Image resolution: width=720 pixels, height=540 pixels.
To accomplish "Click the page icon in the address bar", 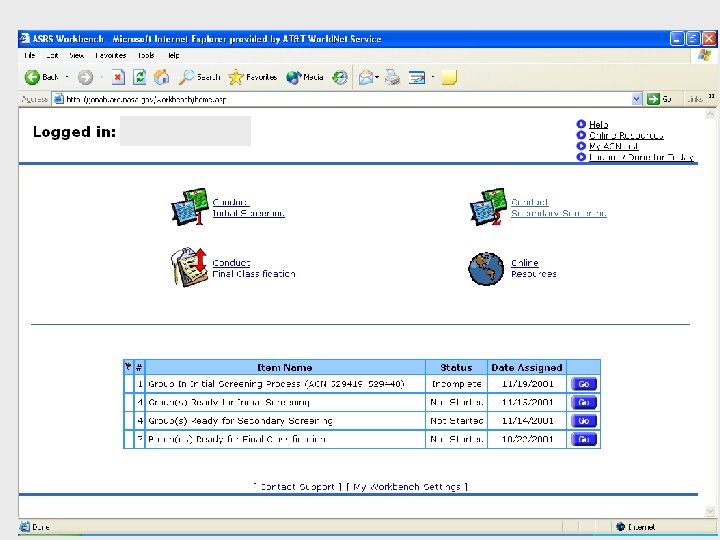I will pyautogui.click(x=58, y=99).
